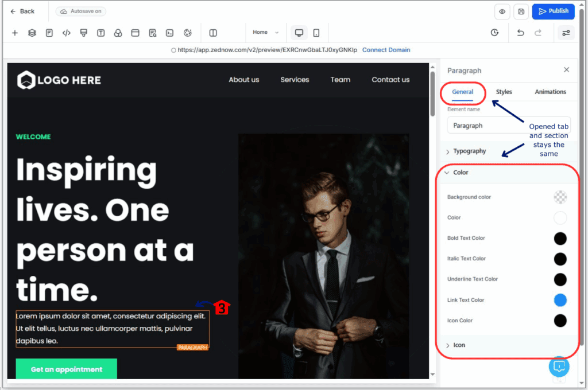Change the Underline Text Color swatch
This screenshot has width=588, height=390.
[x=560, y=279]
